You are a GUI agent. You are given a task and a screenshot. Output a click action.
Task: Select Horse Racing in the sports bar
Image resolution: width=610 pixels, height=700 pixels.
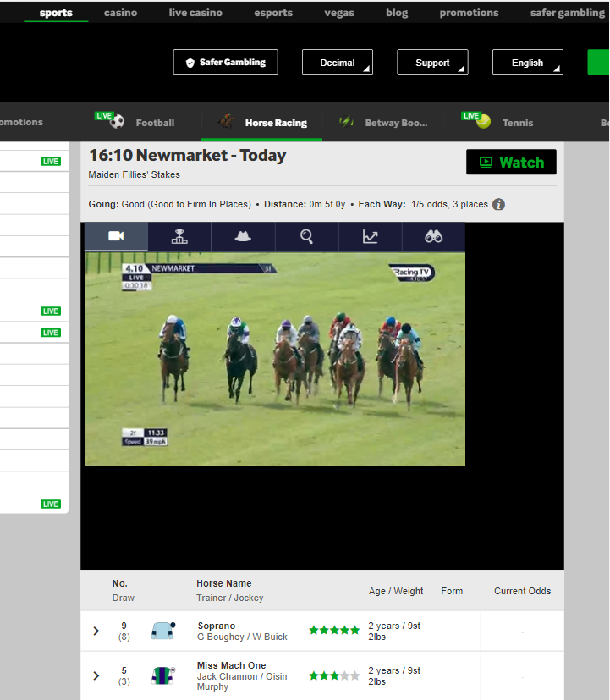pos(276,123)
